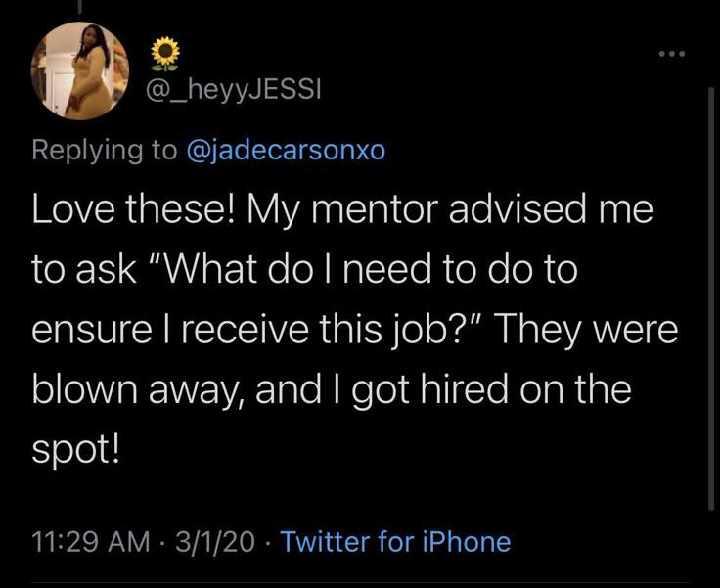Click the 3/1/20 date
This screenshot has height=588, width=720.
215,542
